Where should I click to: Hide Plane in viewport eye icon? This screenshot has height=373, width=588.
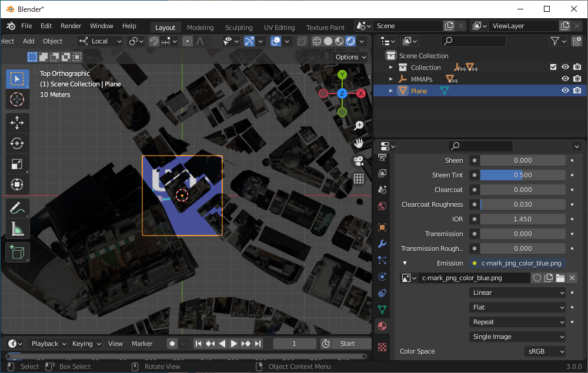pos(565,90)
